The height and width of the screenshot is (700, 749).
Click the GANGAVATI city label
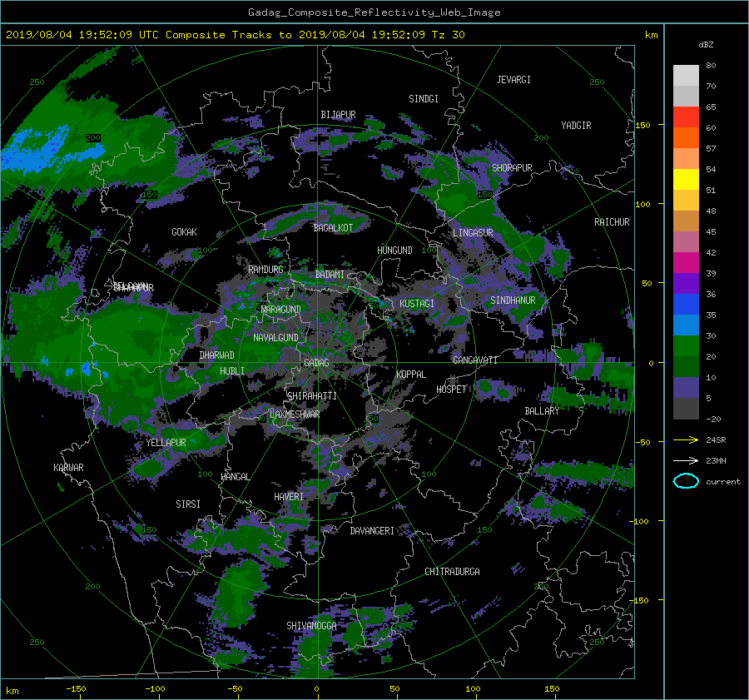(475, 360)
